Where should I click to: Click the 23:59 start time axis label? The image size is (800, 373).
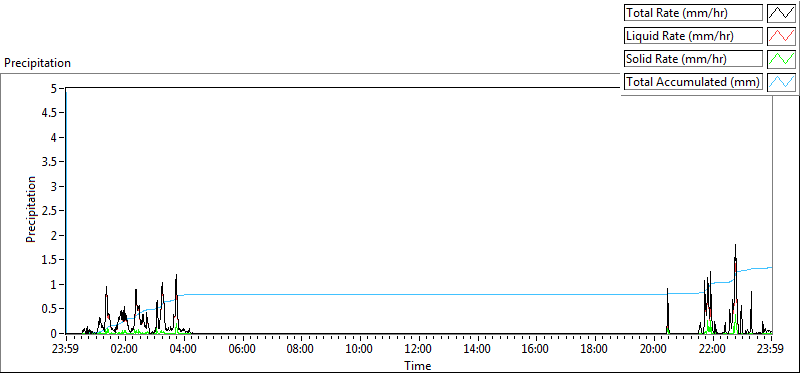pos(65,350)
